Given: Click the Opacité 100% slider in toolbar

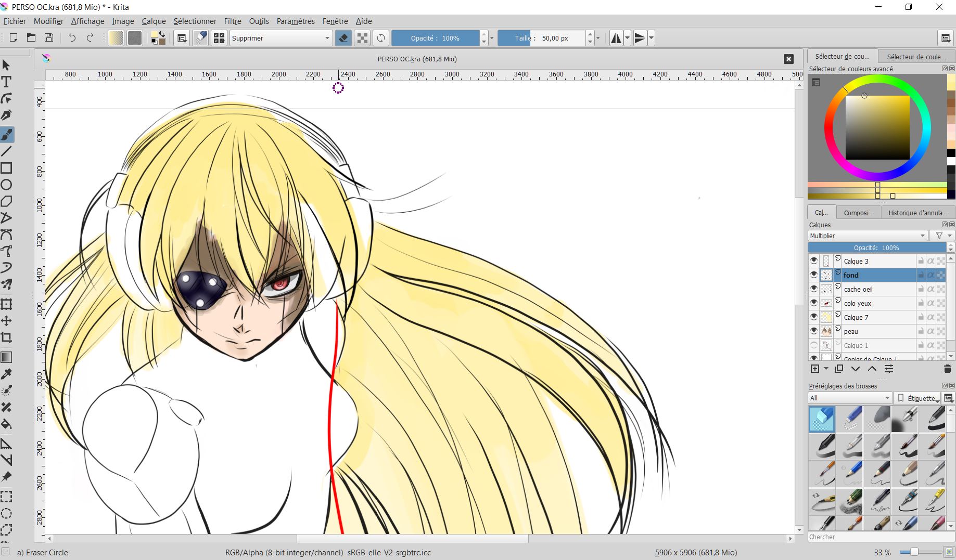Looking at the screenshot, I should [x=435, y=38].
